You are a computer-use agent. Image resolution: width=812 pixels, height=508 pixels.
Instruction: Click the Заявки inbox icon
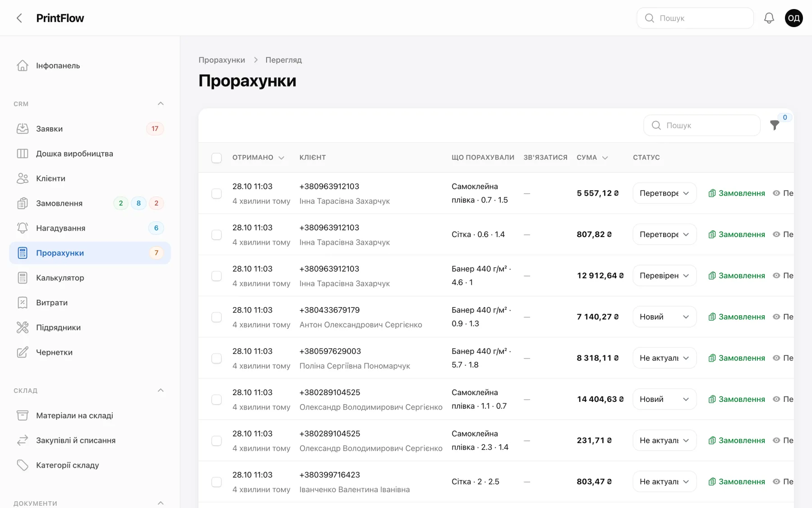pyautogui.click(x=23, y=129)
